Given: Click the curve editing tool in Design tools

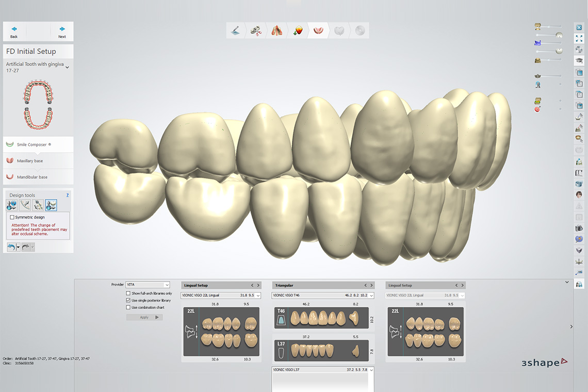Looking at the screenshot, I should pos(24,205).
